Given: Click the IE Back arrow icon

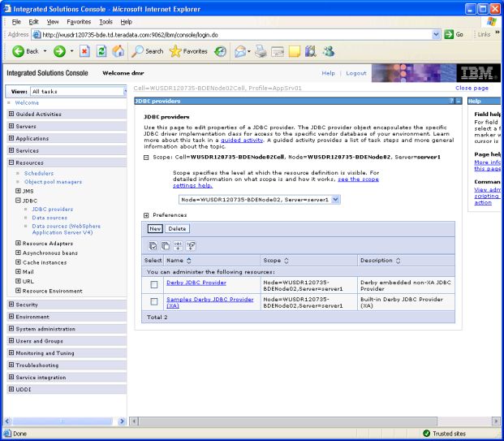Looking at the screenshot, I should coord(19,51).
